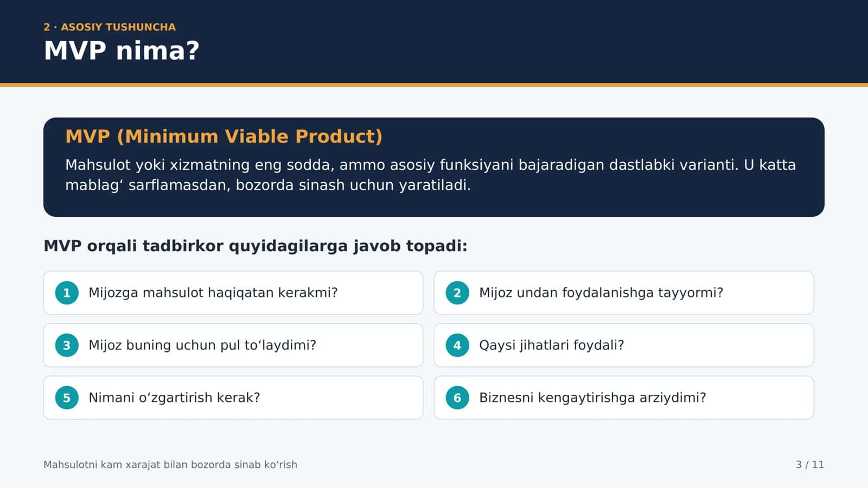The image size is (868, 488).
Task: Click the text "Mijoz undan foydalanishga tayyormi?"
Action: point(601,293)
